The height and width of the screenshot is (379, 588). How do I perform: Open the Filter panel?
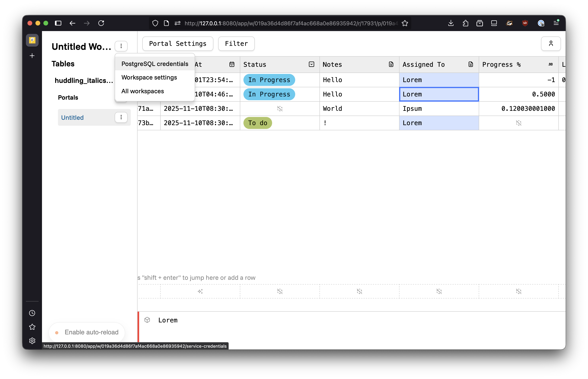236,44
